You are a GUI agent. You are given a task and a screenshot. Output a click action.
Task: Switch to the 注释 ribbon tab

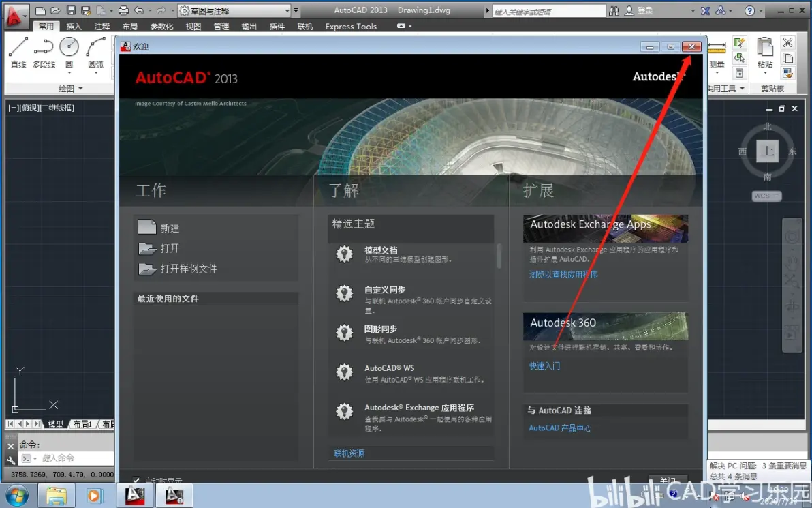(102, 27)
